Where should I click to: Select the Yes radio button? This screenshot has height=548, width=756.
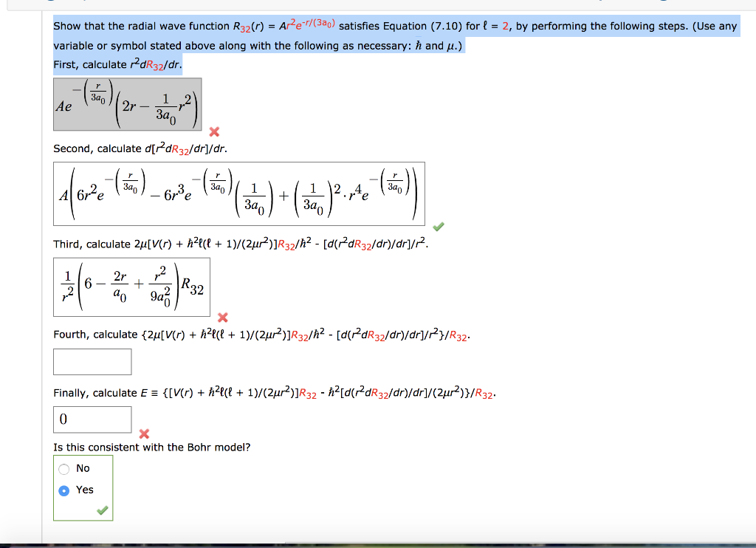(x=64, y=490)
